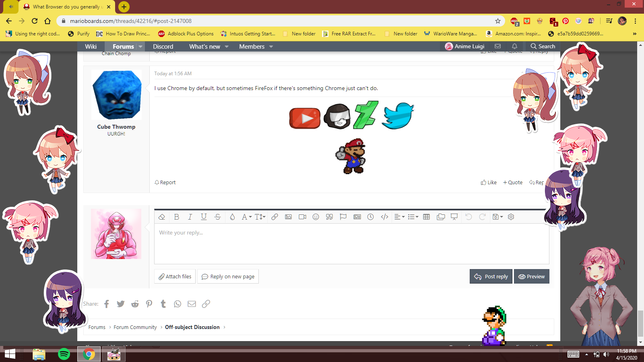Click the Twitter bird in the signature
This screenshot has width=644, height=362.
(398, 116)
